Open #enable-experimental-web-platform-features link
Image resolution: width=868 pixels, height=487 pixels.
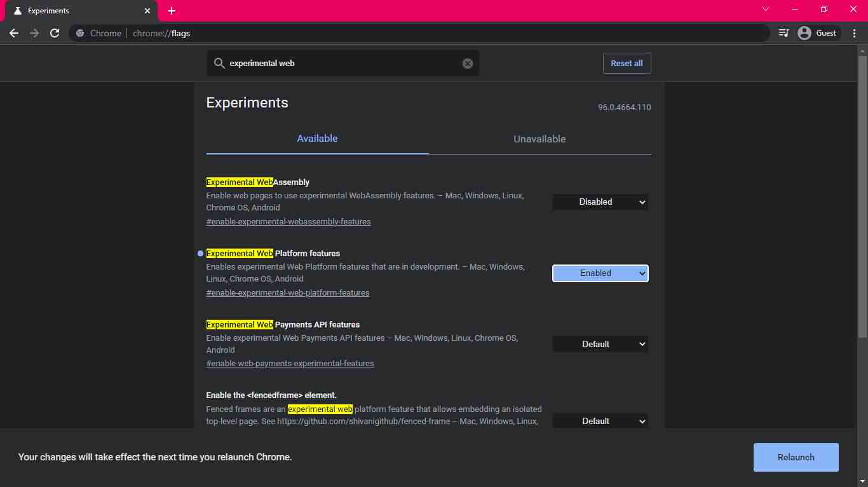pyautogui.click(x=288, y=293)
